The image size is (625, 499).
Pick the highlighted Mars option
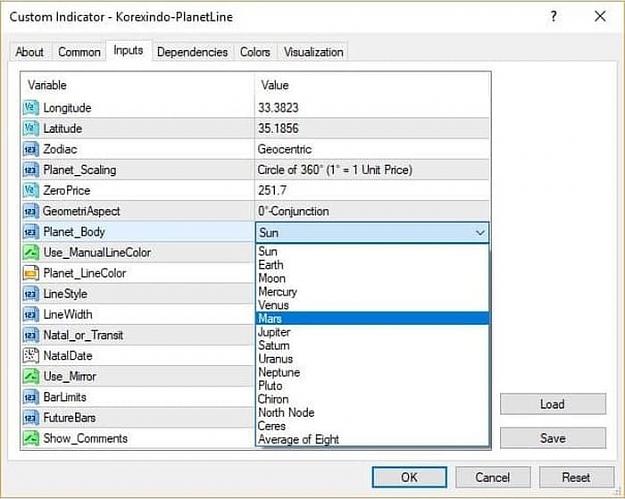pos(372,318)
